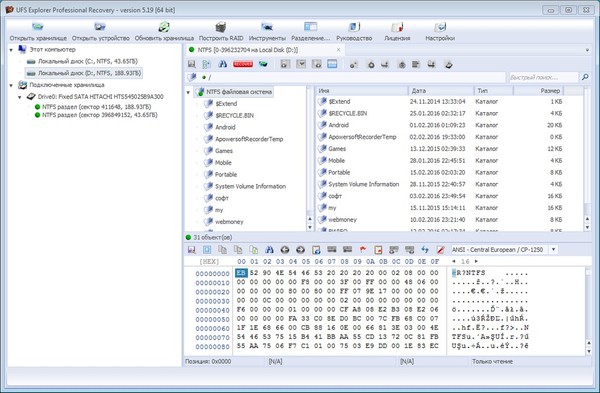Click forward arrow icon in hex toolbar
600x393 pixels.
300,250
